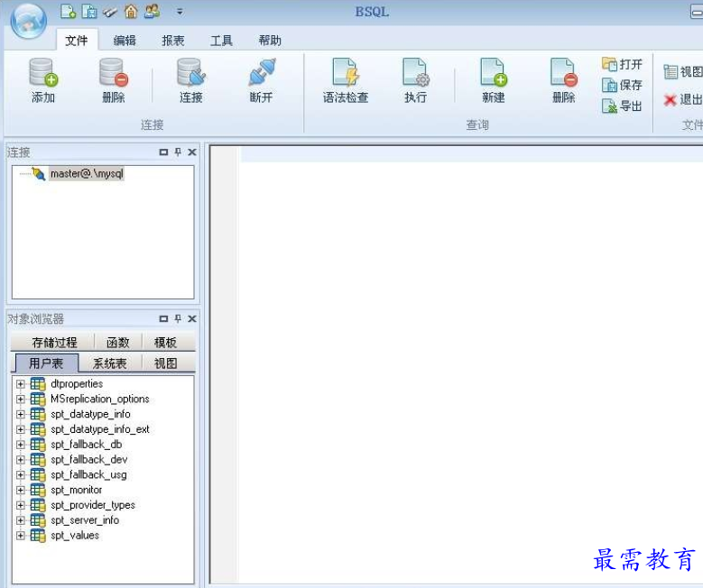This screenshot has width=703, height=588.
Task: Expand the spt_datatype_info_ext table node
Action: click(20, 429)
